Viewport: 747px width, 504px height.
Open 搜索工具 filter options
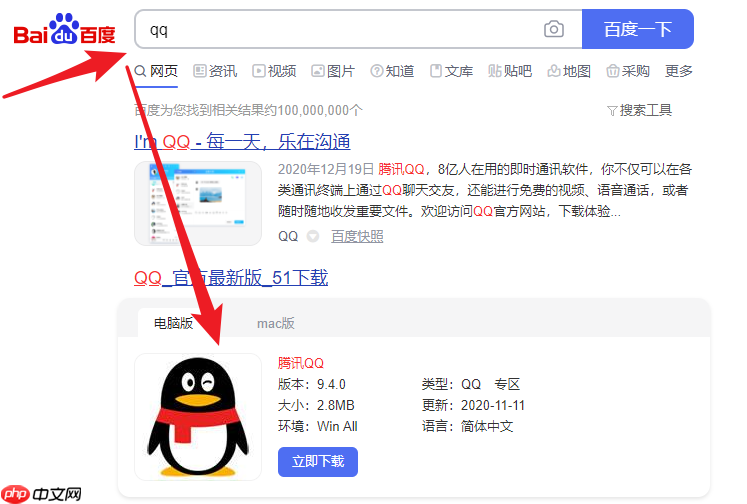click(639, 111)
